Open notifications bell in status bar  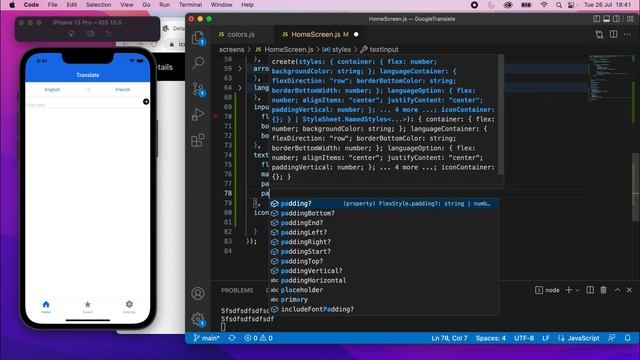coord(627,338)
